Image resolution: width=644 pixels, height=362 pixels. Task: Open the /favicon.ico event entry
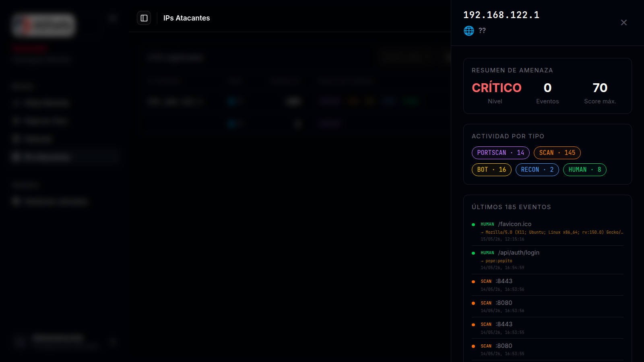coord(547,231)
